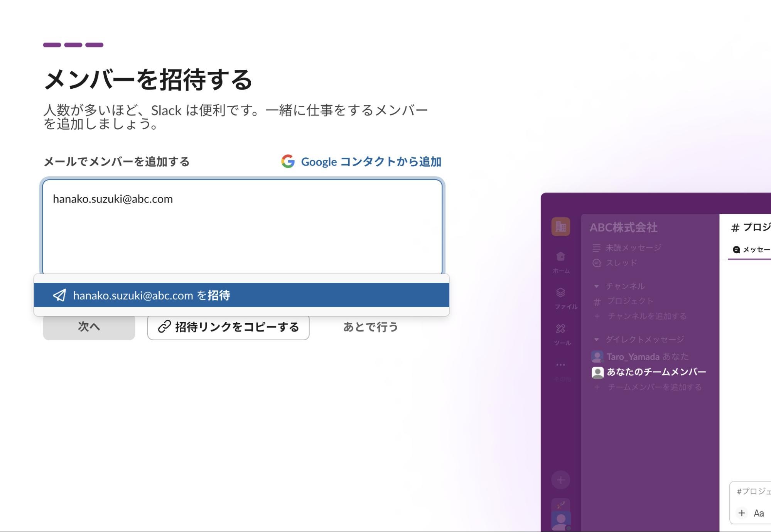Click the メールでメンバーを追加する label

pyautogui.click(x=116, y=162)
